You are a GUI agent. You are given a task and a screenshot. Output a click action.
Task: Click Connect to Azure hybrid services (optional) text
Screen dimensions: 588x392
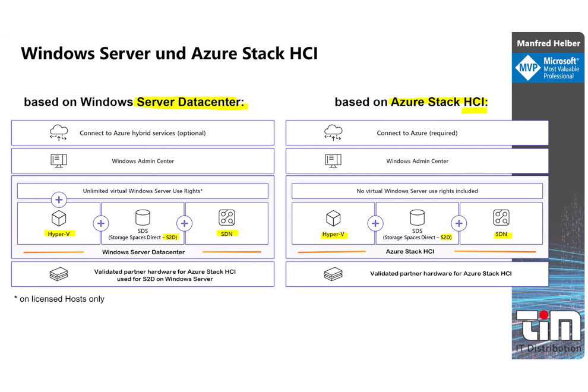pos(143,133)
